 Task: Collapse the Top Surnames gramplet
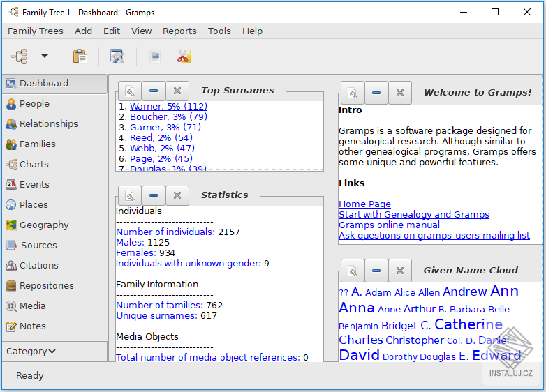click(154, 91)
